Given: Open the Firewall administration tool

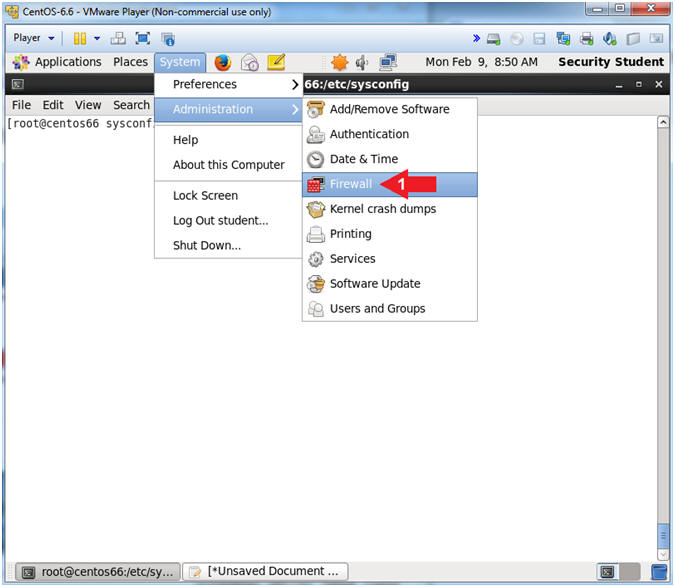Looking at the screenshot, I should (x=390, y=184).
